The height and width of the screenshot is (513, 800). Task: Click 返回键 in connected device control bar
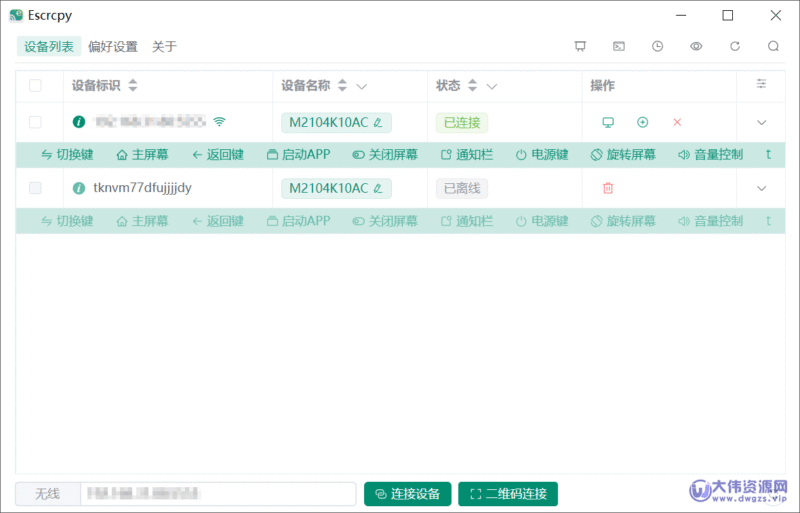pyautogui.click(x=218, y=155)
